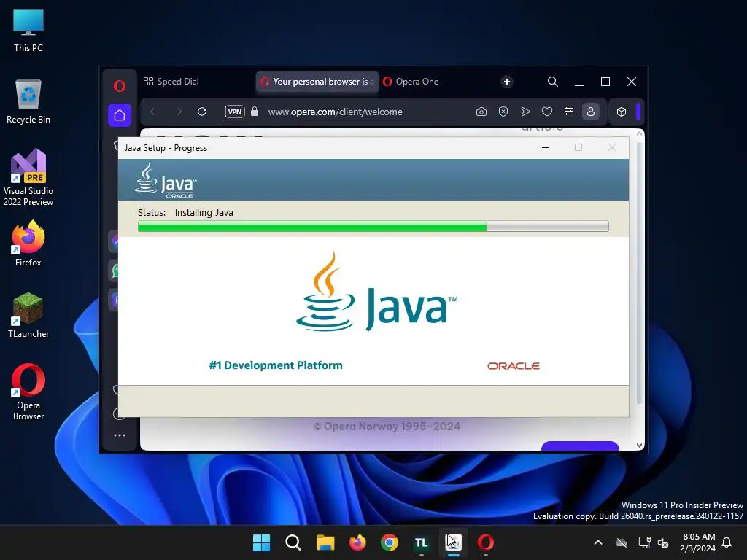This screenshot has width=747, height=560.
Task: Minimize the Java Setup window
Action: (546, 147)
